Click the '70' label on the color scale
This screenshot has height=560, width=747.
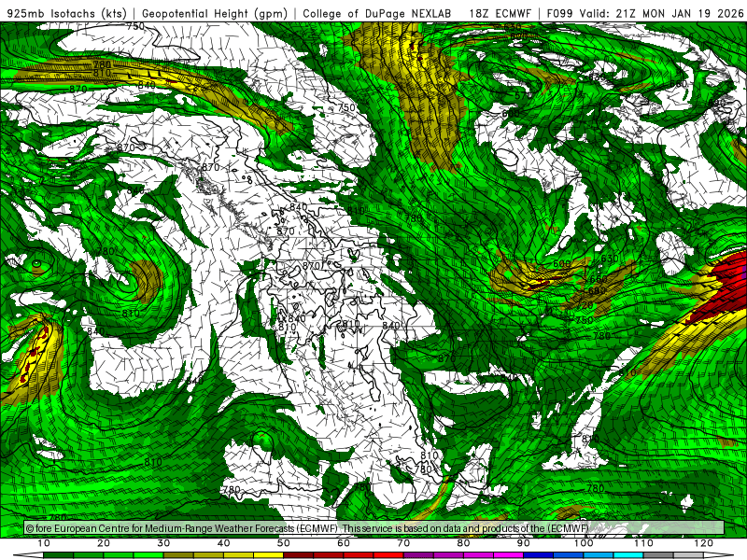tap(403, 543)
